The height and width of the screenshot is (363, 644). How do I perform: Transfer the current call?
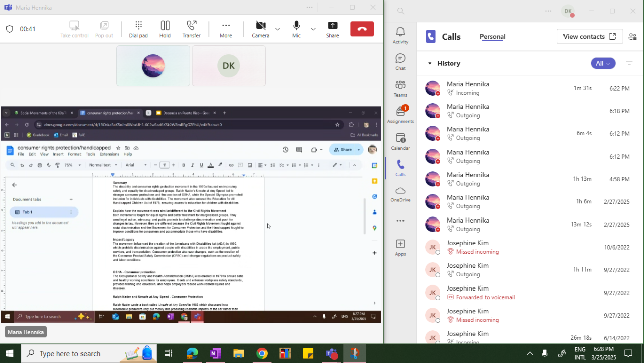click(x=191, y=29)
